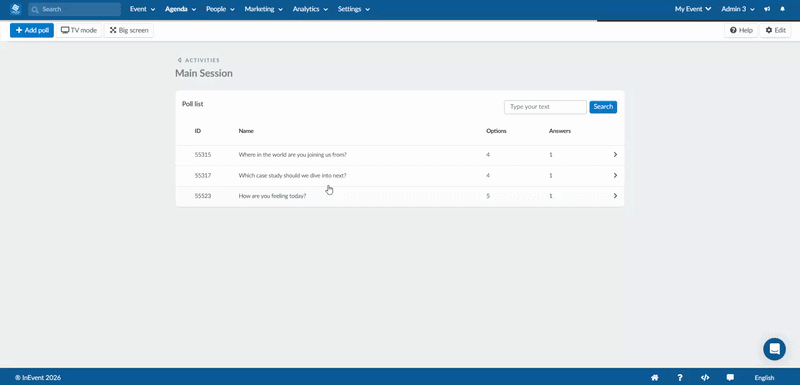Click the poll list search text field
The height and width of the screenshot is (385, 800).
click(x=545, y=107)
